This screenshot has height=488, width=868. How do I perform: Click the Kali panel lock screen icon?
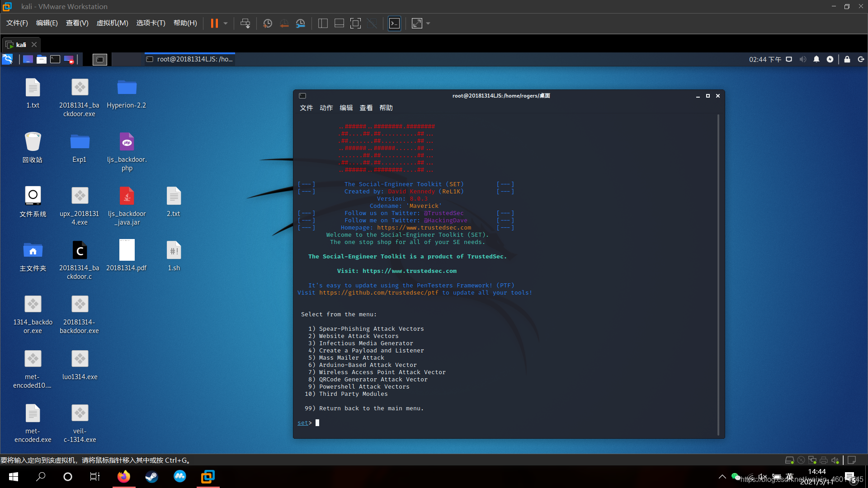click(x=847, y=59)
